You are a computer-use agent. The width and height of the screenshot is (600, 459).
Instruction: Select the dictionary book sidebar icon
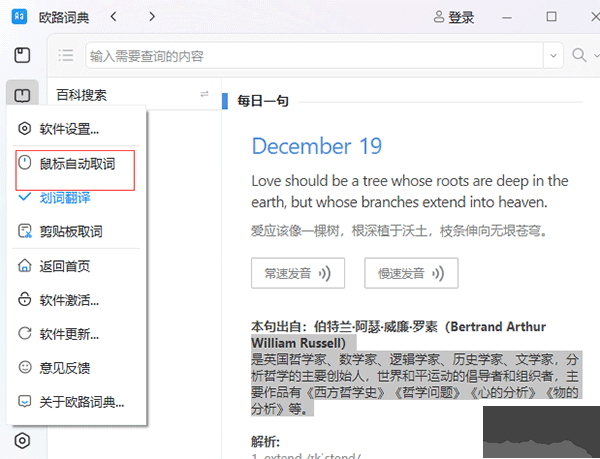coord(22,95)
